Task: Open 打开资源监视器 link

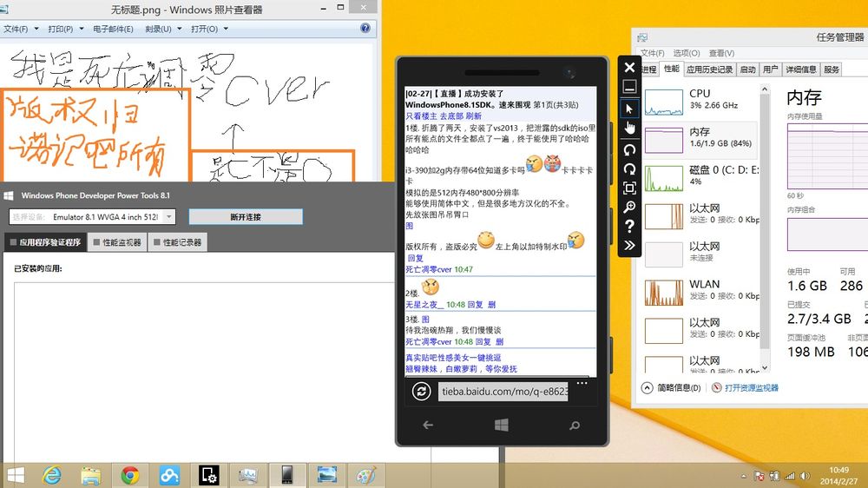Action: click(x=746, y=388)
